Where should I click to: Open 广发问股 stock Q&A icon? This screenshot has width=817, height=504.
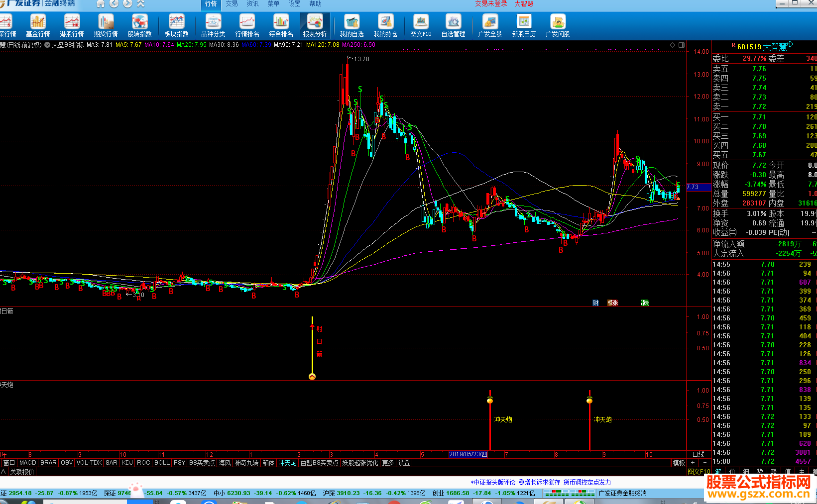tap(558, 25)
